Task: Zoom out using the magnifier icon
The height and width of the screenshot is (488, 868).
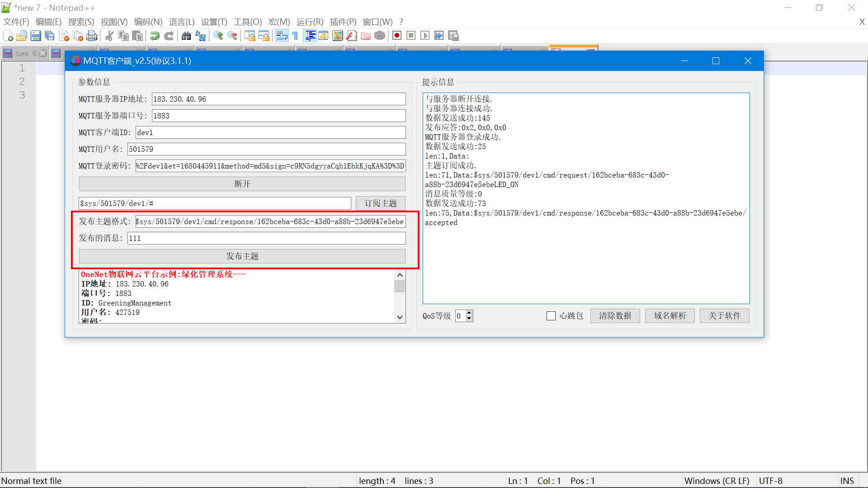Action: 232,36
